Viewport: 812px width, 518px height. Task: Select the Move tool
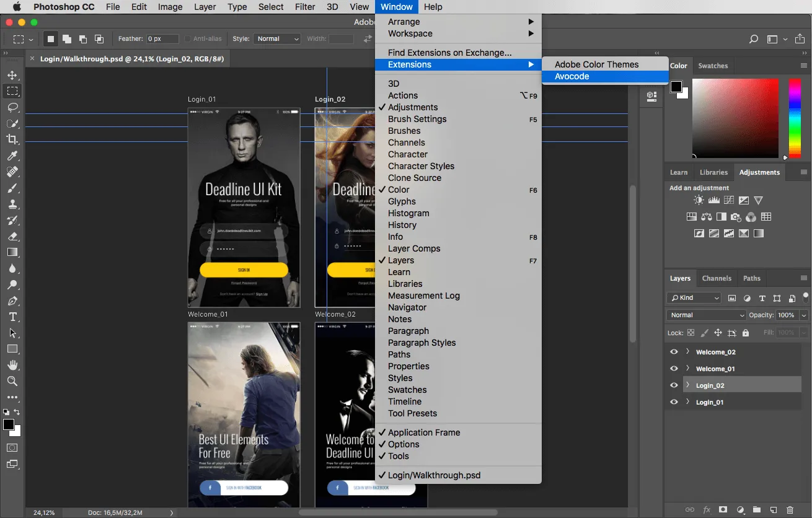(12, 75)
